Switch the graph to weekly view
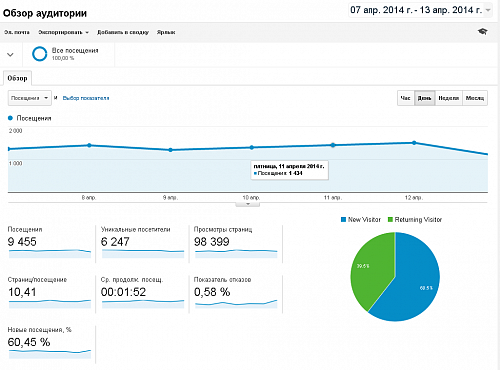The width and height of the screenshot is (500, 370). (449, 98)
